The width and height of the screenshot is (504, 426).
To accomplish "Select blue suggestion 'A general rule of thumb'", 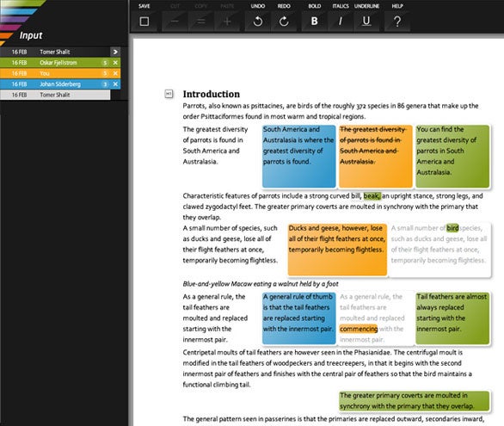I will (x=299, y=318).
